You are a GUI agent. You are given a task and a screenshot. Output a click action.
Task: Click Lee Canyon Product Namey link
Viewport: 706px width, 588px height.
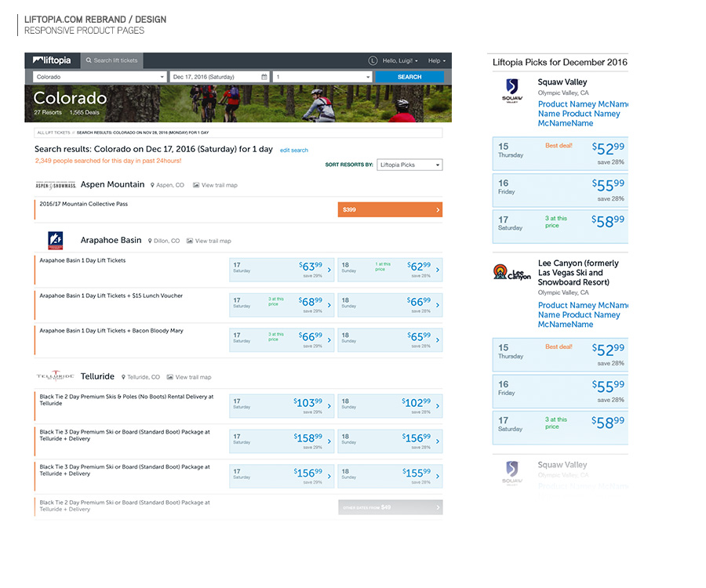pyautogui.click(x=583, y=315)
